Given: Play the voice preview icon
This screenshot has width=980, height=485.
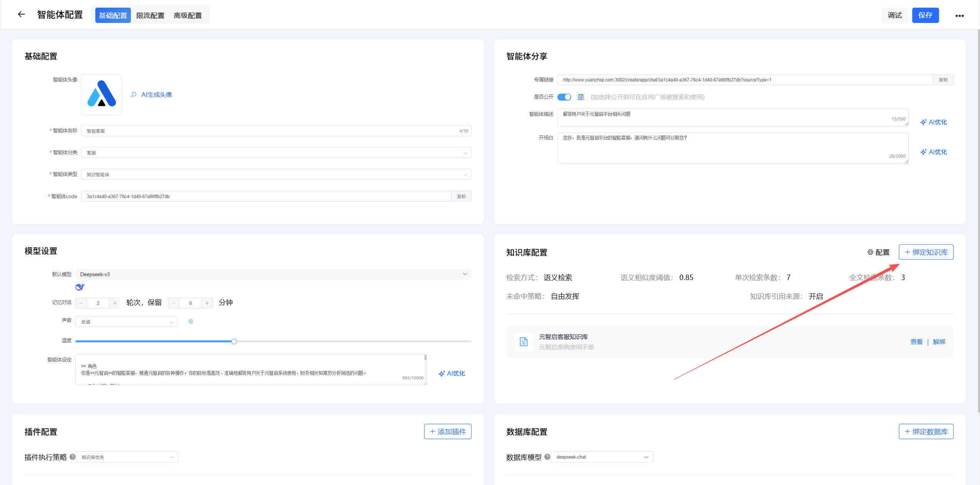Looking at the screenshot, I should point(191,321).
